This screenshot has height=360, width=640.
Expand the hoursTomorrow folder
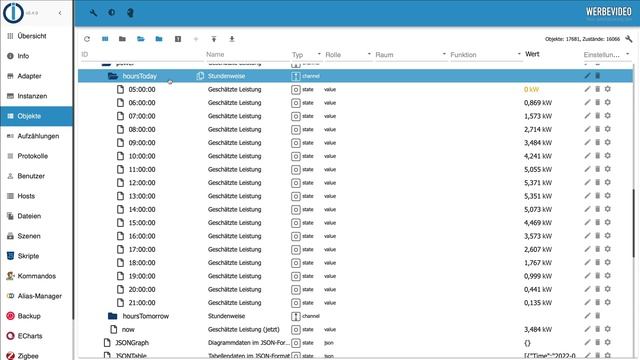(x=113, y=316)
